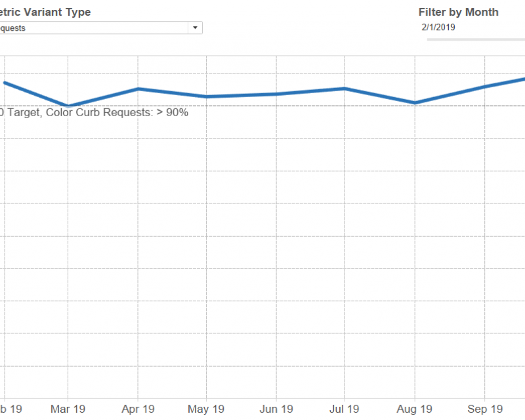Screen dimensions: 525x420
Task: Select the data point above Jul 19
Action: [344, 88]
